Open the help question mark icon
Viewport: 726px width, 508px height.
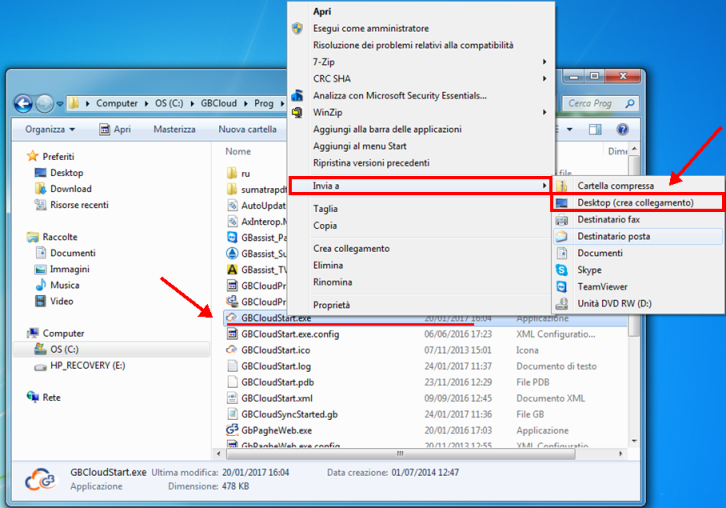pyautogui.click(x=622, y=129)
